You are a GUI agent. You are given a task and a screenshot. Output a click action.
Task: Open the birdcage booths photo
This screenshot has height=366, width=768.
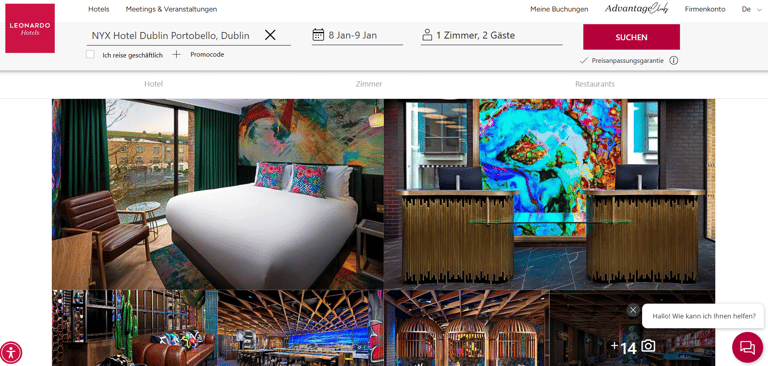(x=467, y=328)
